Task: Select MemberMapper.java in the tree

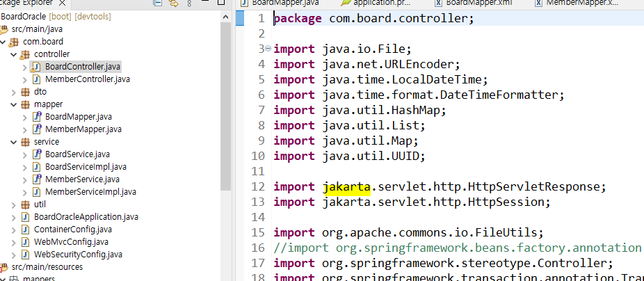Action: tap(83, 129)
